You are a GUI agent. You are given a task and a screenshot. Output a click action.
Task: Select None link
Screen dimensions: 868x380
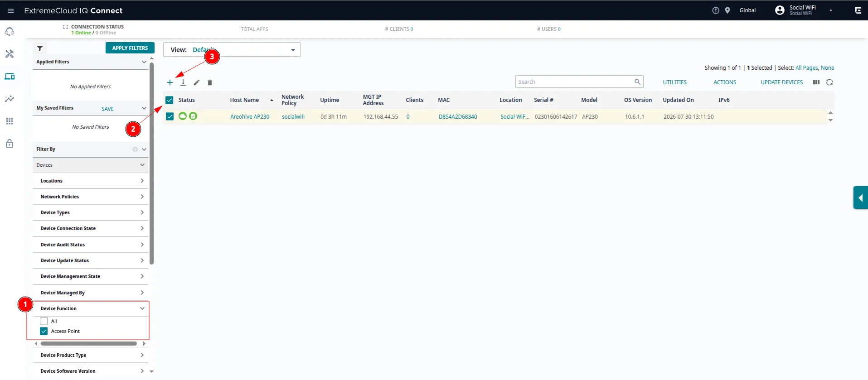[828, 68]
